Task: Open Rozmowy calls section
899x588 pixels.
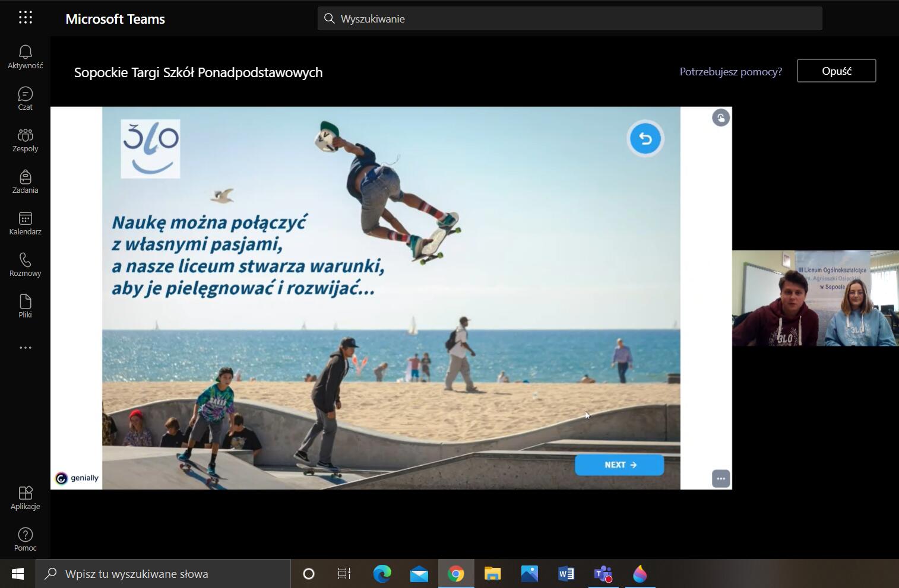Action: point(26,265)
